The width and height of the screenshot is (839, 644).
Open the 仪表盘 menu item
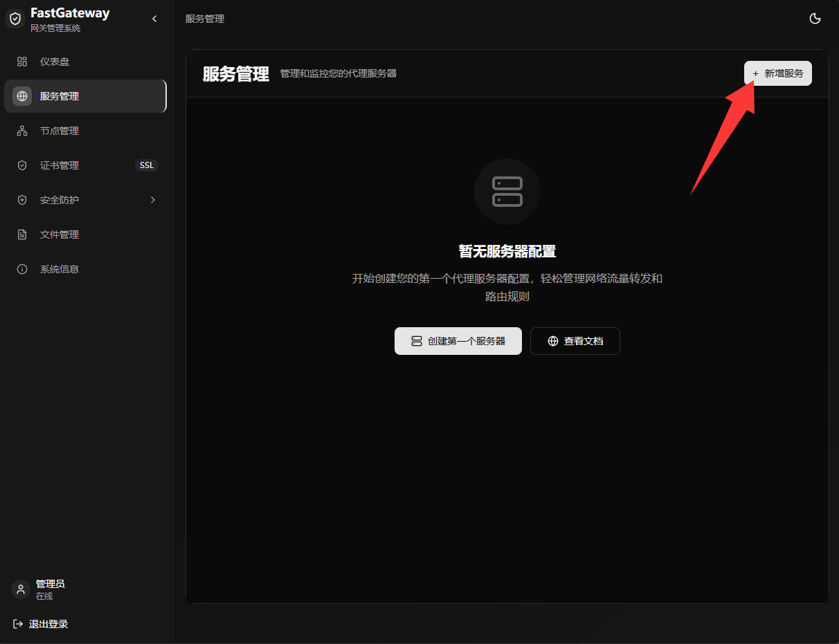tap(85, 62)
